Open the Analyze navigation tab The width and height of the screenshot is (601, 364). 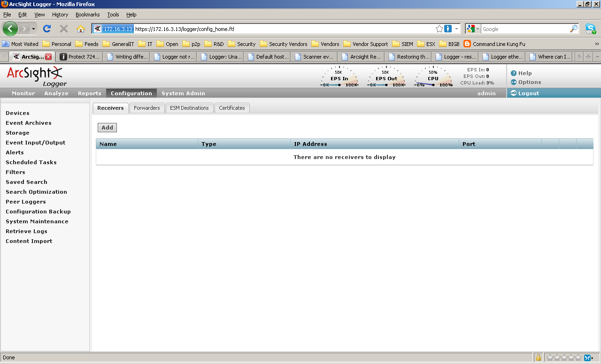click(56, 93)
